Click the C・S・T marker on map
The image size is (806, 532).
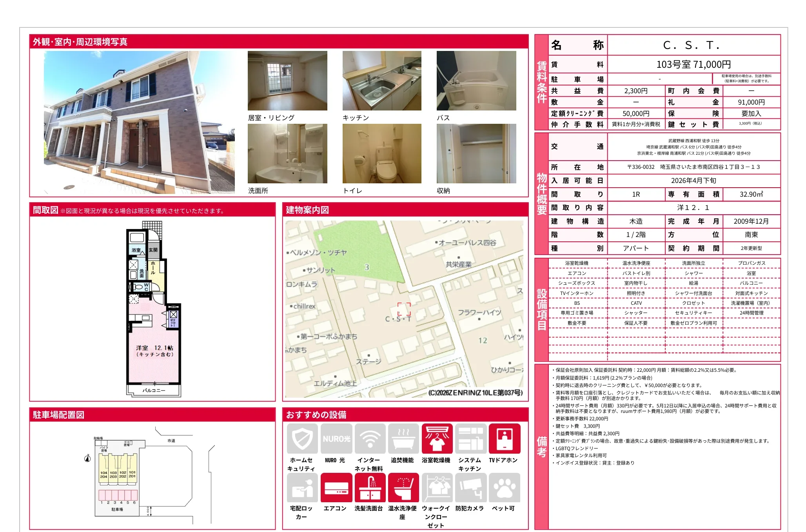coord(404,309)
